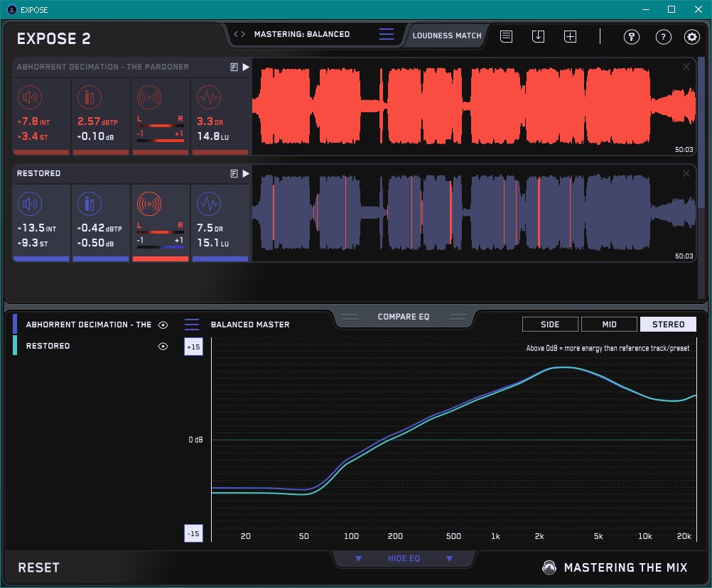Play the Restored track
This screenshot has width=712, height=588.
coord(246,173)
